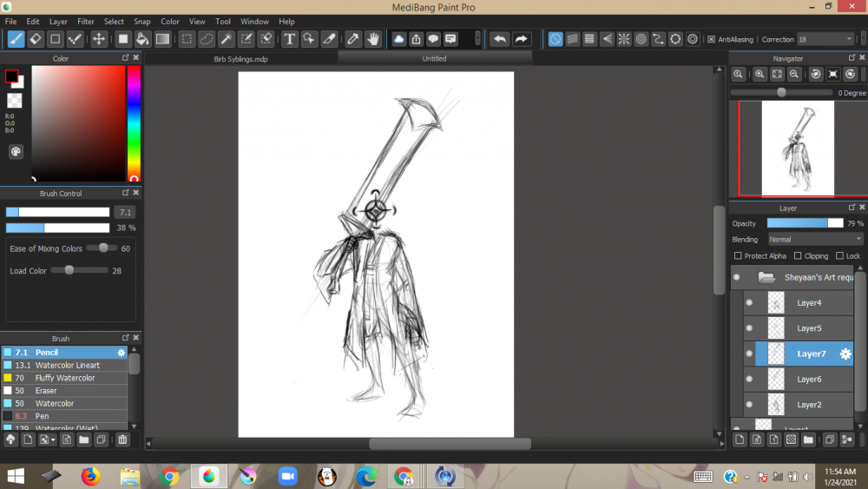
Task: Open the cloud save icon
Action: [x=398, y=39]
